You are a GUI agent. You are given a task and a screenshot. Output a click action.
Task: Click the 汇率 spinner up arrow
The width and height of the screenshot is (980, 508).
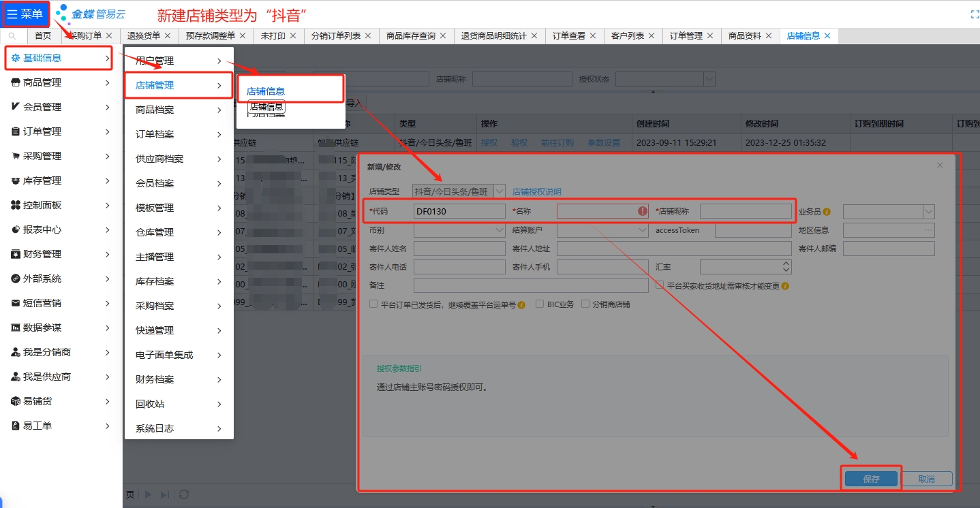point(786,263)
